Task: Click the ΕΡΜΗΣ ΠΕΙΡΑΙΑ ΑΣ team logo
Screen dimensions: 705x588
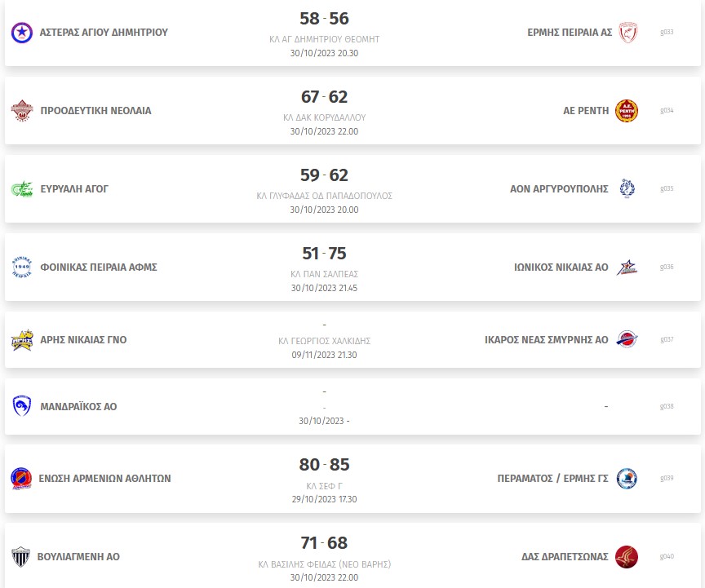Action: 627,33
